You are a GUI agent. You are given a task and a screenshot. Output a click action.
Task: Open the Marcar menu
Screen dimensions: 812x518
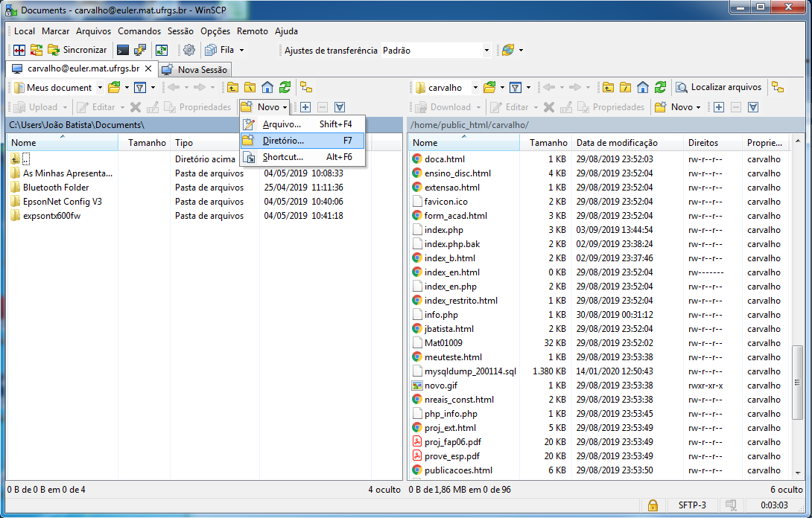click(55, 31)
